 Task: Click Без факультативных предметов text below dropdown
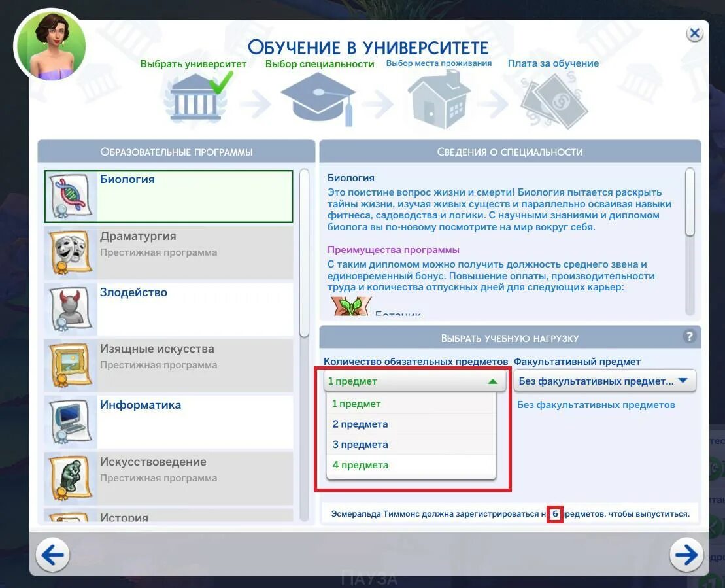(596, 405)
